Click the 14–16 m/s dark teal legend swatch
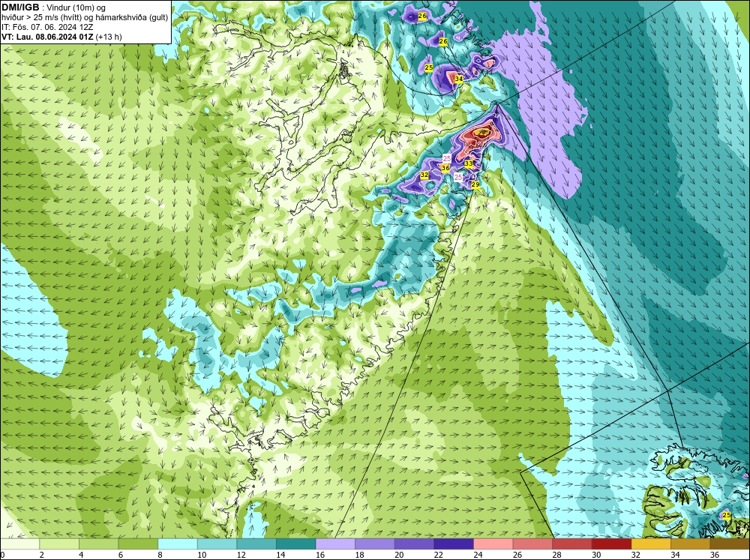This screenshot has width=750, height=560. [x=296, y=544]
